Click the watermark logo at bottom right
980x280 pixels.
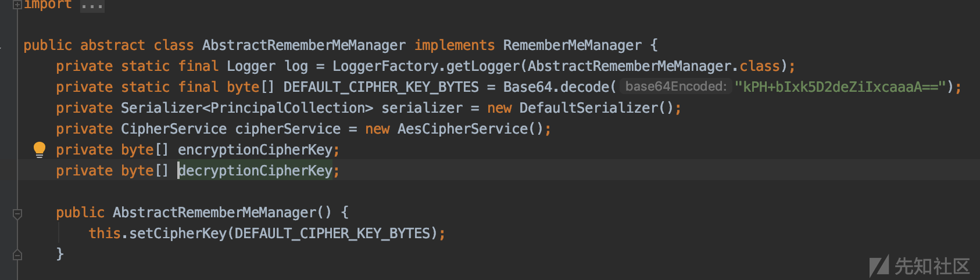pyautogui.click(x=920, y=266)
